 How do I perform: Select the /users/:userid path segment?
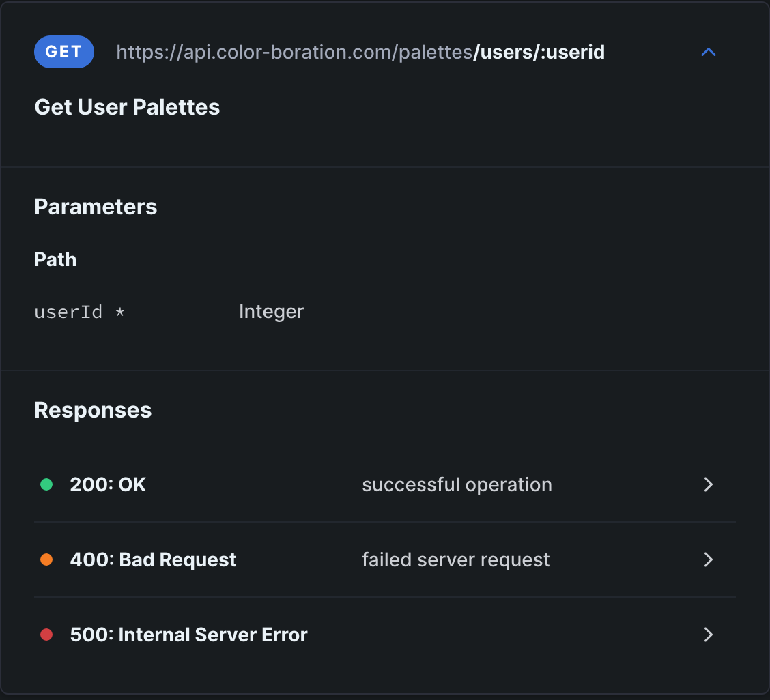click(539, 52)
